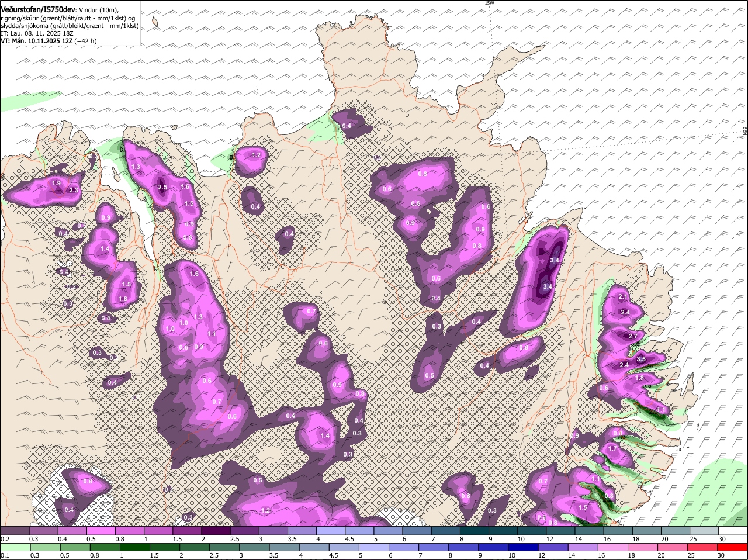
Task: Click the 0.1 label in the lower legend
Action: 5,555
